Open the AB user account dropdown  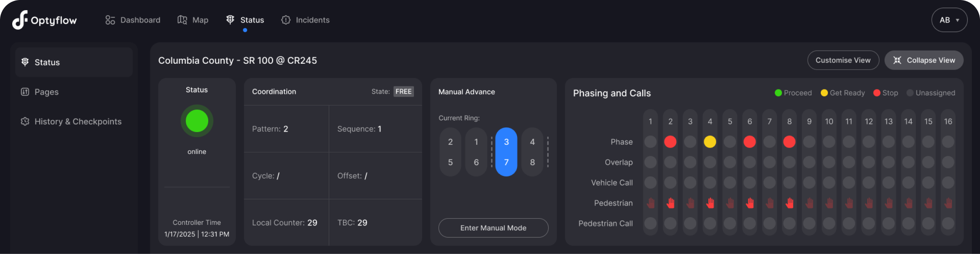pyautogui.click(x=949, y=20)
